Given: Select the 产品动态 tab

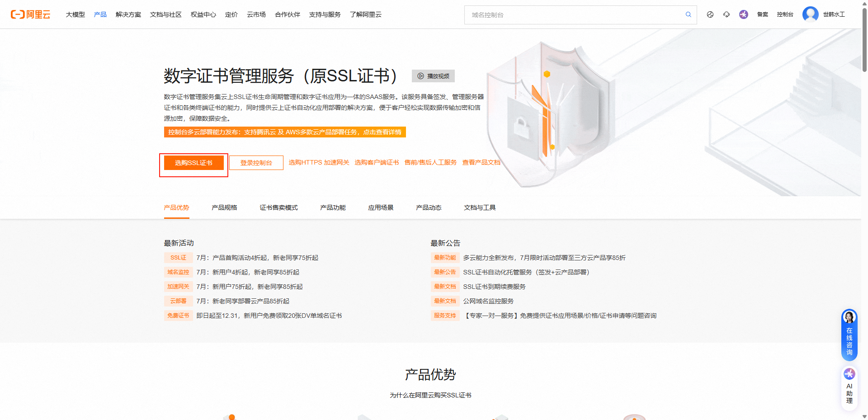Looking at the screenshot, I should (429, 208).
